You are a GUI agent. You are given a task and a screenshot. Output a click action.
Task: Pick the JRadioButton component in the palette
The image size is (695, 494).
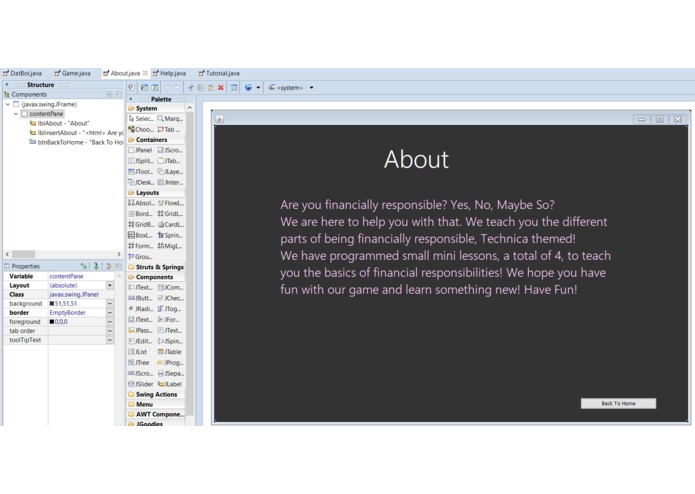141,309
